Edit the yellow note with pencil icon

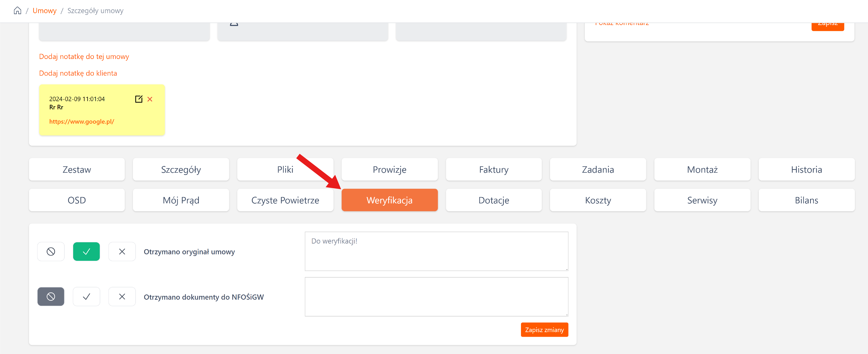[138, 99]
